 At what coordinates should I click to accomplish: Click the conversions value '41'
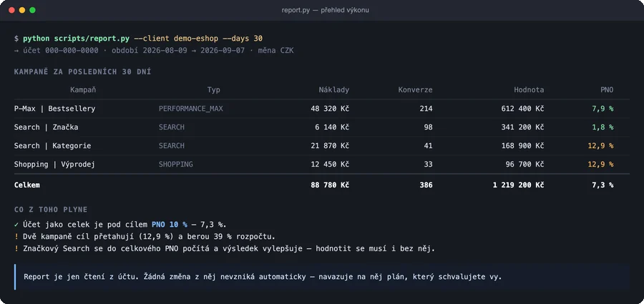click(428, 145)
